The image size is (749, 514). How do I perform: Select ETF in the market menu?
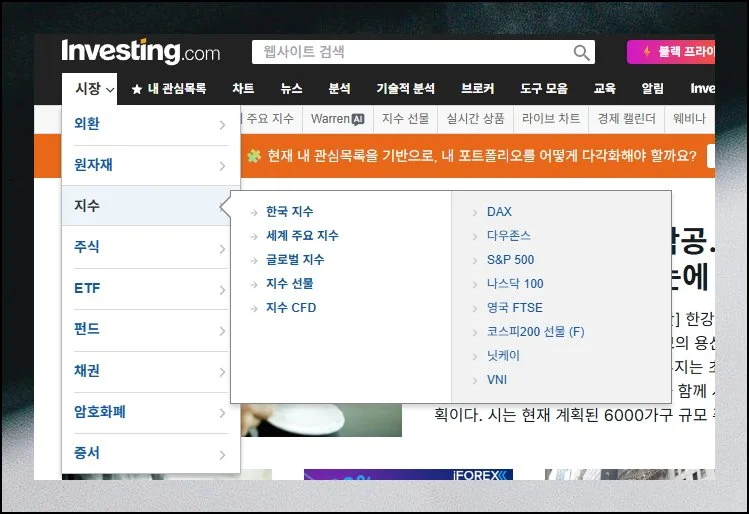pos(88,288)
